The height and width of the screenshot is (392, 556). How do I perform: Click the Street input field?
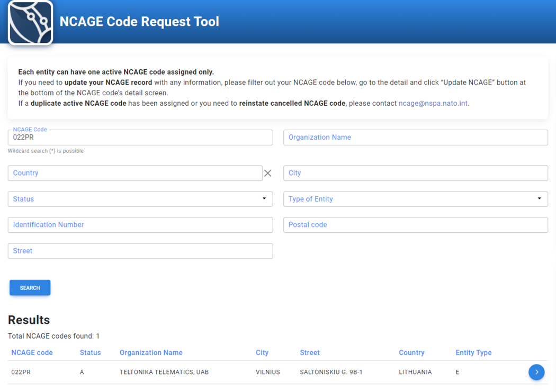click(x=140, y=250)
